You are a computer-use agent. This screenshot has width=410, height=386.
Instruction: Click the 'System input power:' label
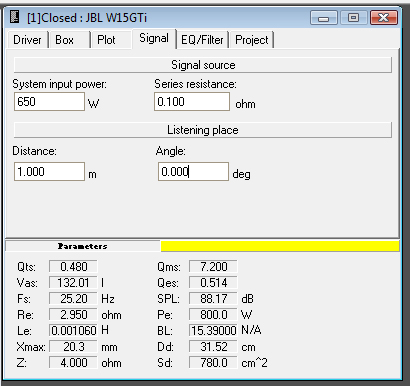tap(60, 84)
